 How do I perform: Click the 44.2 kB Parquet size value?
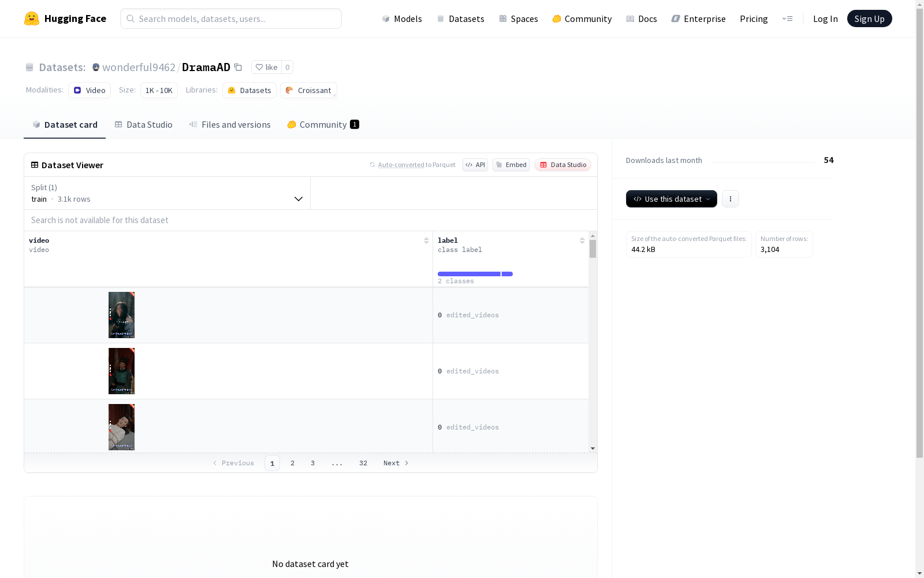643,250
